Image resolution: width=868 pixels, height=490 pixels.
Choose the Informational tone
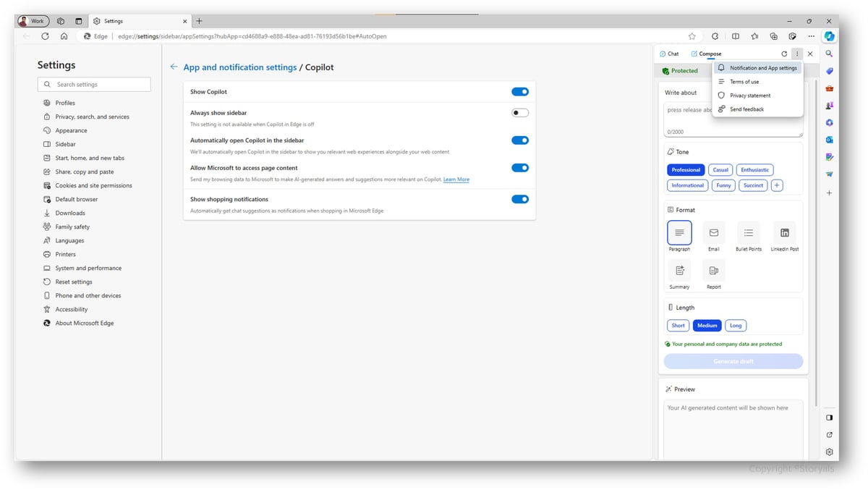tap(687, 185)
